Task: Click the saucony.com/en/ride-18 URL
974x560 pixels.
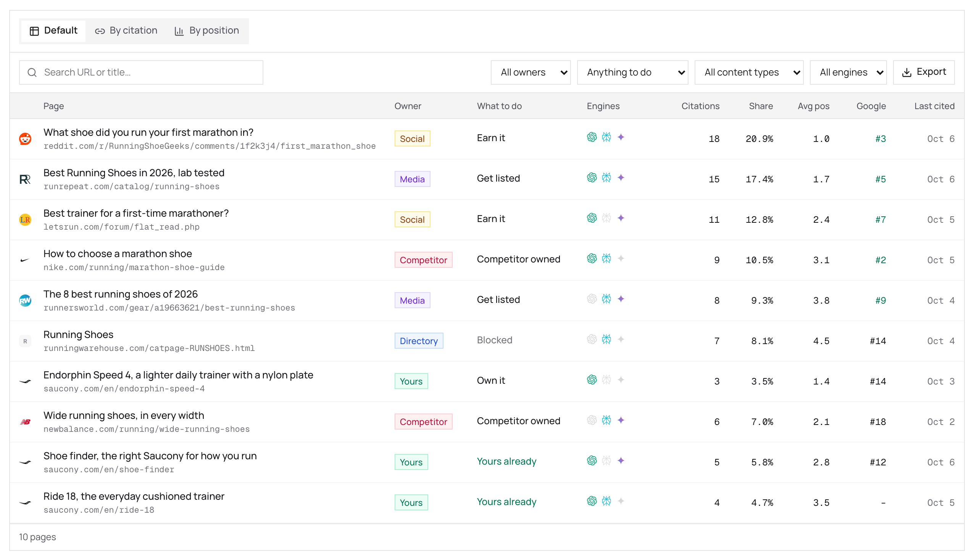Action: coord(99,510)
